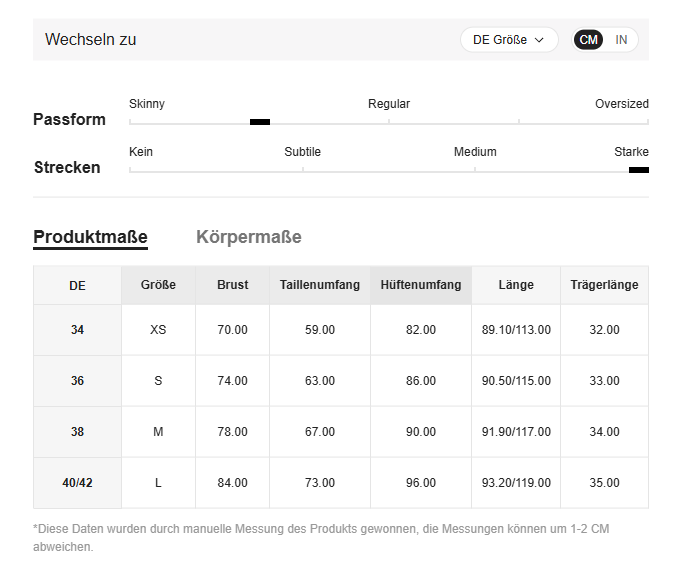
Task: Click the Taillenumfang column header
Action: click(320, 285)
